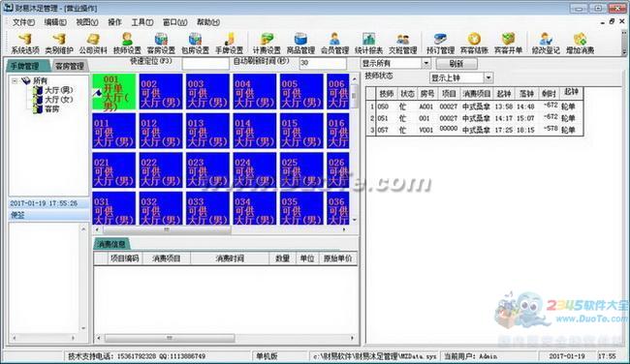Select the 消费信息 tab
Screen dimensions: 630x364
click(x=111, y=244)
